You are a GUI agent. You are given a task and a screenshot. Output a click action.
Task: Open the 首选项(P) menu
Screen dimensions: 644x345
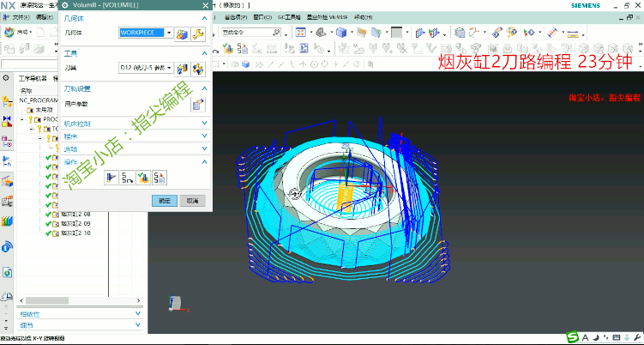point(236,17)
